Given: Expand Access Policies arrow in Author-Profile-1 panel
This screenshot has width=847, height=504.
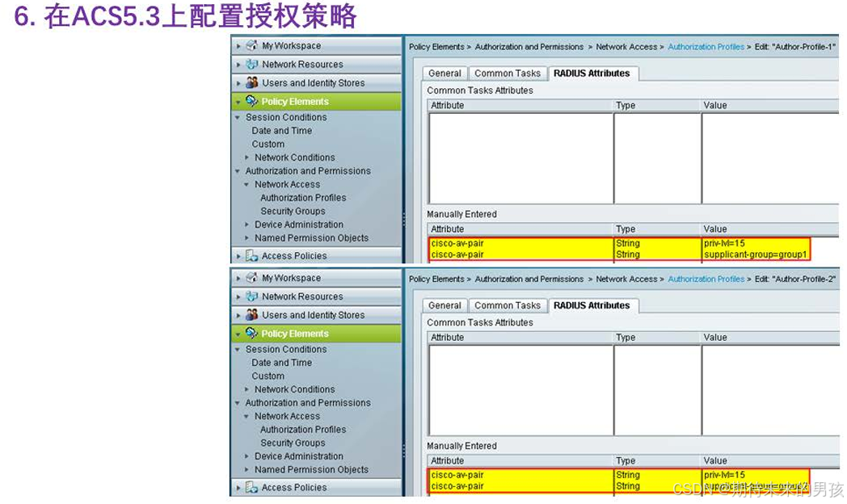Looking at the screenshot, I should click(238, 256).
